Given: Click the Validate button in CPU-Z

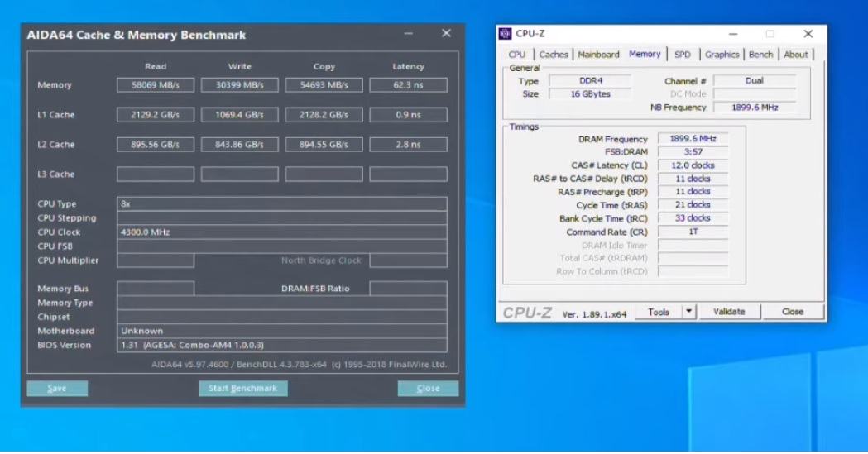Looking at the screenshot, I should tap(729, 312).
